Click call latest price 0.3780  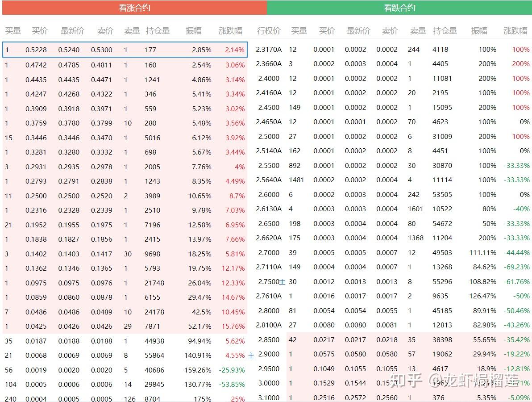coord(69,123)
